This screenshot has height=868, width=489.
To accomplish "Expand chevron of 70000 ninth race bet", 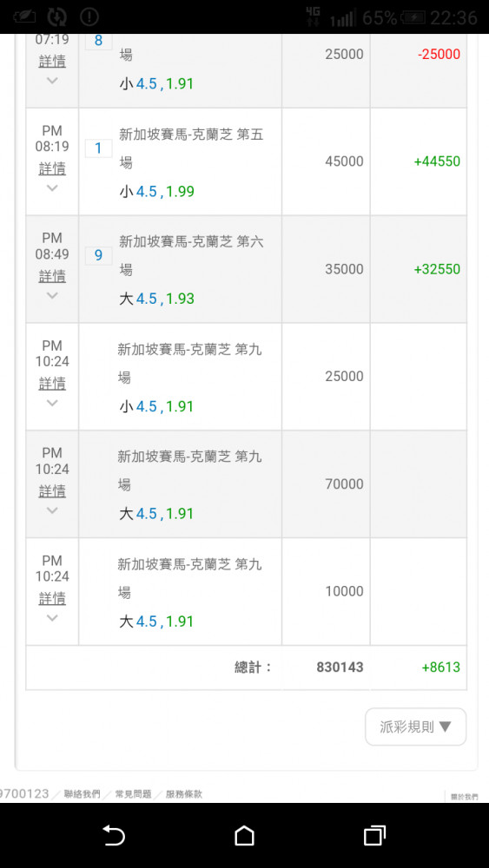I will click(x=52, y=510).
